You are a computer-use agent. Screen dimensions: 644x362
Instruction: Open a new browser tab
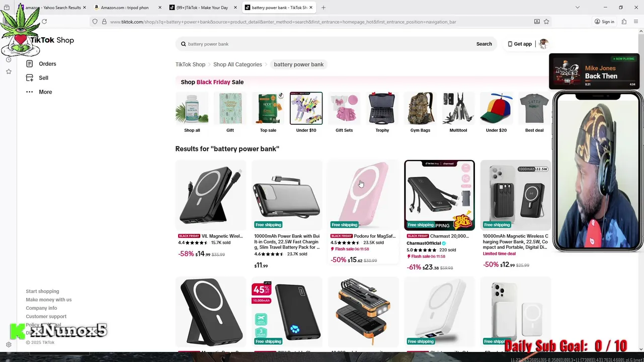click(x=324, y=8)
